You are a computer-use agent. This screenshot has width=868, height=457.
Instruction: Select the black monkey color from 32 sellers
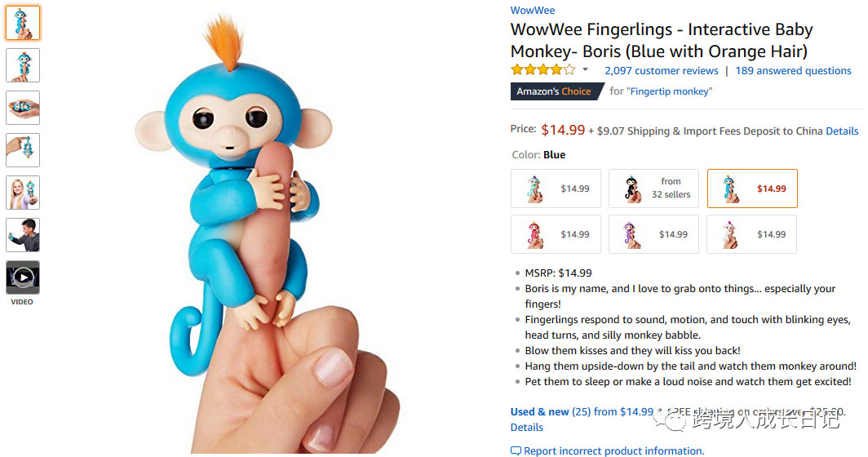pyautogui.click(x=653, y=189)
